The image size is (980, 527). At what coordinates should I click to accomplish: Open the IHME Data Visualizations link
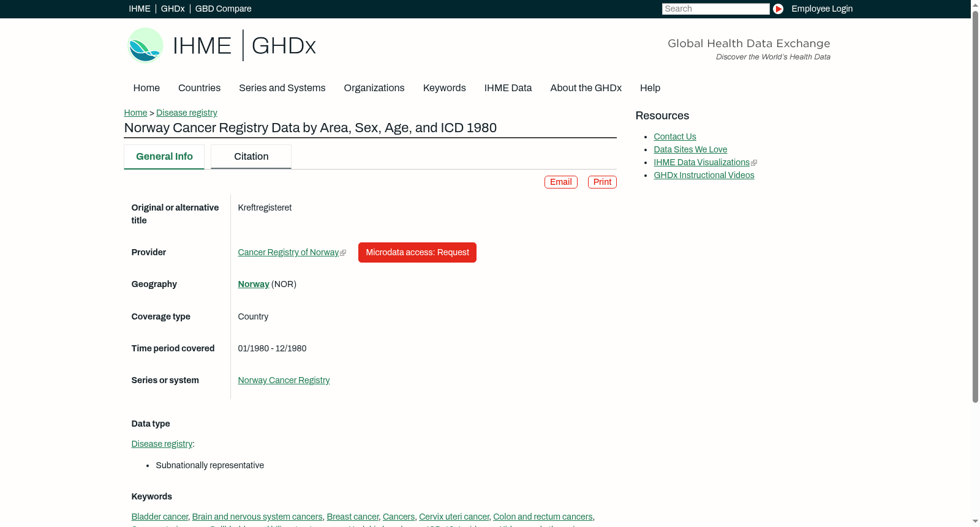pyautogui.click(x=701, y=163)
